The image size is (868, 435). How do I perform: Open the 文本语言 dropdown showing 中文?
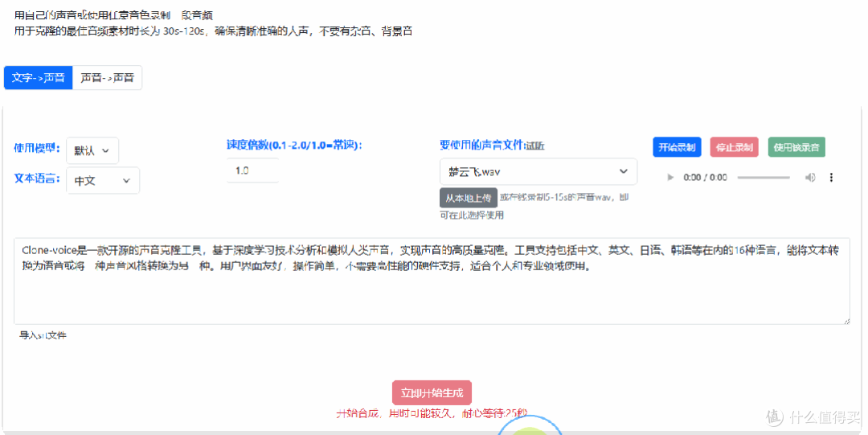(x=103, y=181)
